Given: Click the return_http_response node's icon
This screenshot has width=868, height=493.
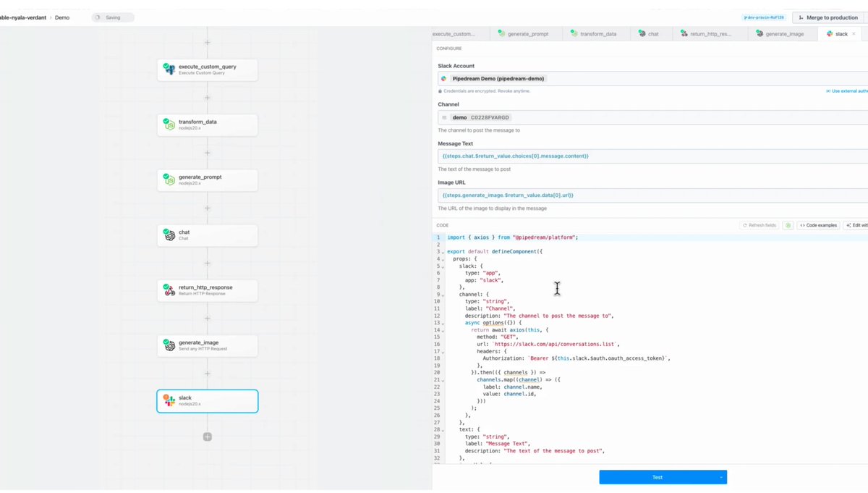Looking at the screenshot, I should [x=169, y=290].
